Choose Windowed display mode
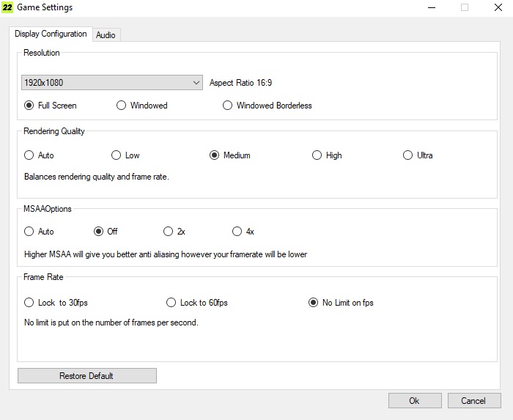This screenshot has height=420, width=513. tap(122, 106)
